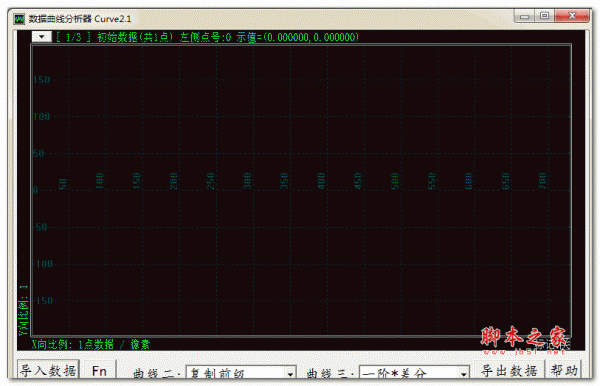Click the 导出数据 export data button
This screenshot has height=386, width=600.
pyautogui.click(x=509, y=370)
